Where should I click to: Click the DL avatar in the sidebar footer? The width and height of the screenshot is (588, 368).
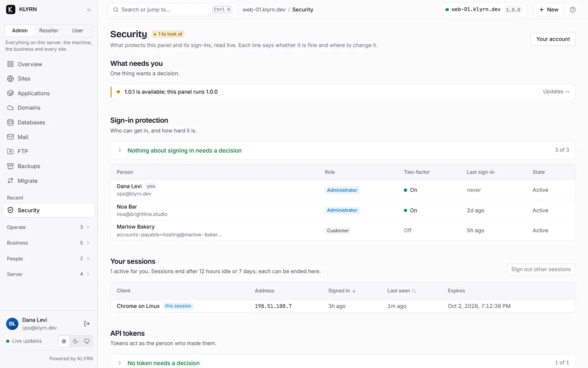[x=12, y=324]
